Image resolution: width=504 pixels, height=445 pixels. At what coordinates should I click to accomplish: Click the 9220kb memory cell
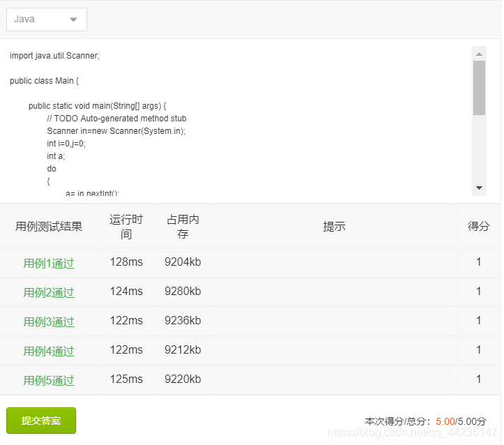(183, 379)
